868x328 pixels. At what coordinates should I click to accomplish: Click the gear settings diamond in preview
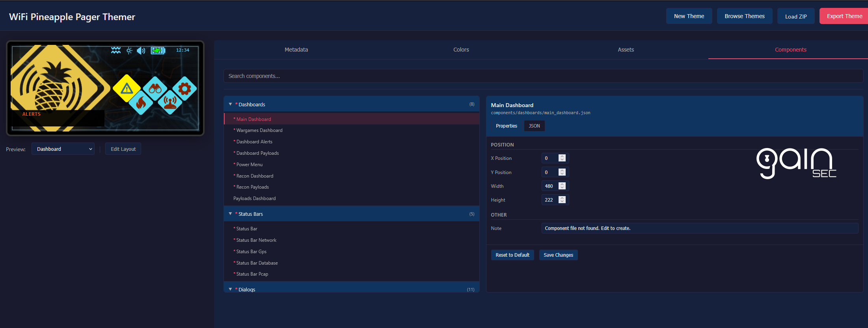tap(184, 89)
